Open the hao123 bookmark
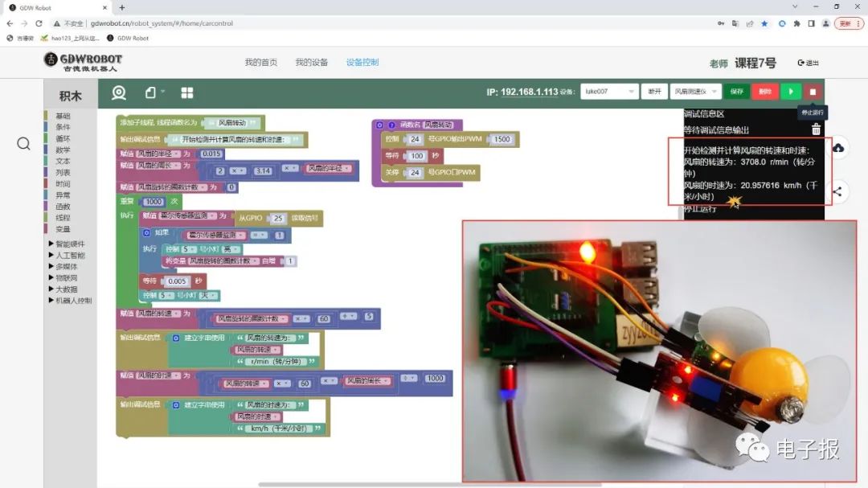 click(70, 39)
